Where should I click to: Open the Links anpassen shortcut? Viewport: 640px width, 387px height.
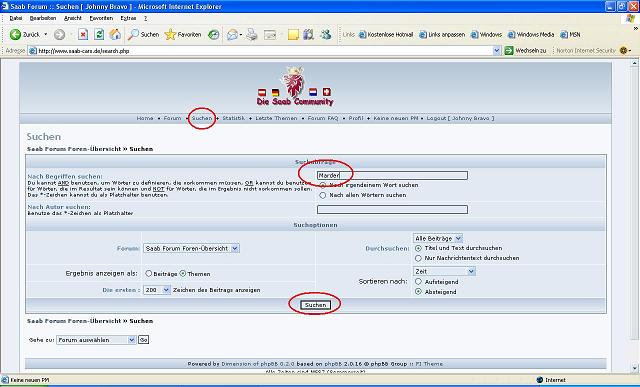click(x=442, y=35)
